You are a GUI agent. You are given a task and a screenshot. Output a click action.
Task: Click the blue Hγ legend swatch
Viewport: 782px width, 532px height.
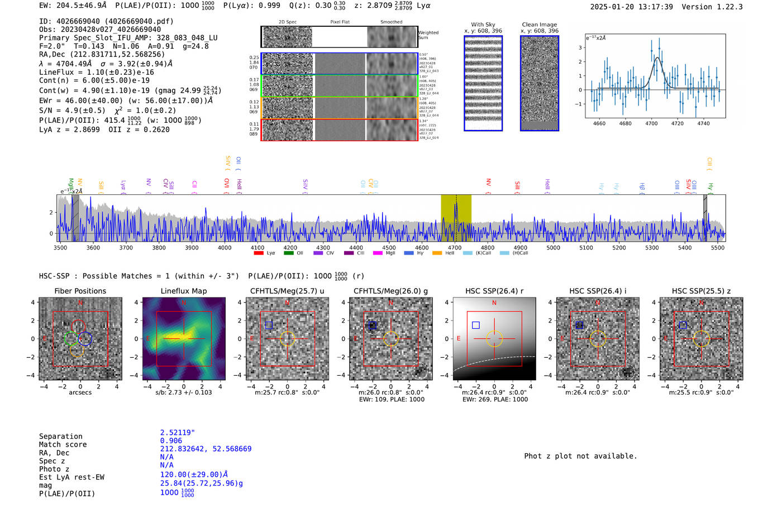point(409,253)
